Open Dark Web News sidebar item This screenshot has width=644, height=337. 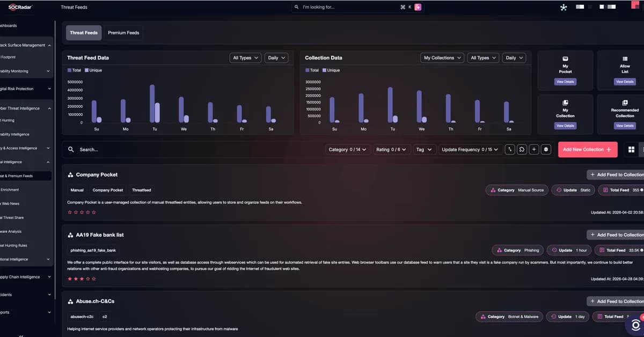coord(11,203)
